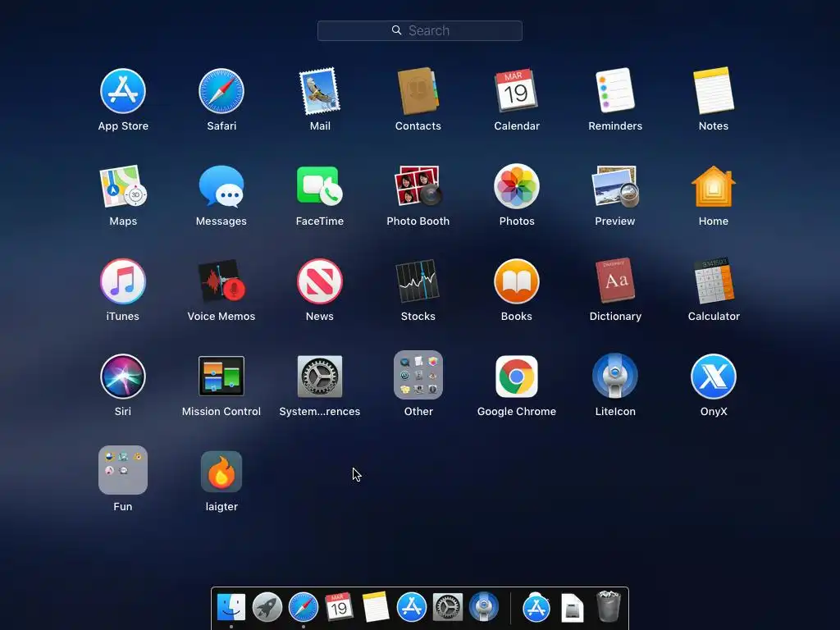Image resolution: width=840 pixels, height=630 pixels.
Task: Open Photo Booth
Action: (x=418, y=186)
